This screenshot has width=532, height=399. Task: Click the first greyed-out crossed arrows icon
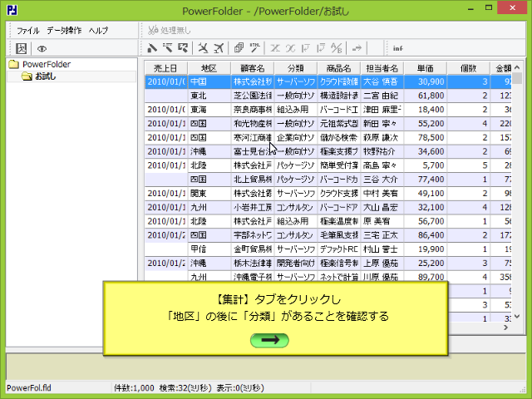(275, 48)
